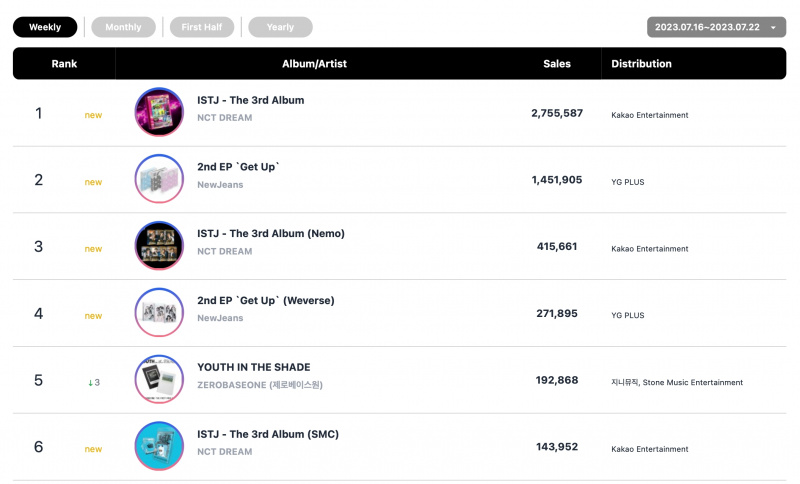Click the 'new' badge on rank 1

[93, 115]
